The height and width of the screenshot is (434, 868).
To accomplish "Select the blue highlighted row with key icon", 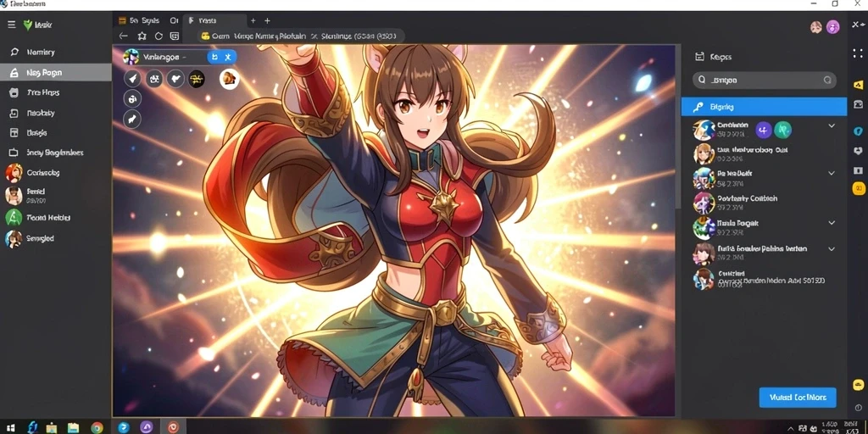I will coord(764,107).
